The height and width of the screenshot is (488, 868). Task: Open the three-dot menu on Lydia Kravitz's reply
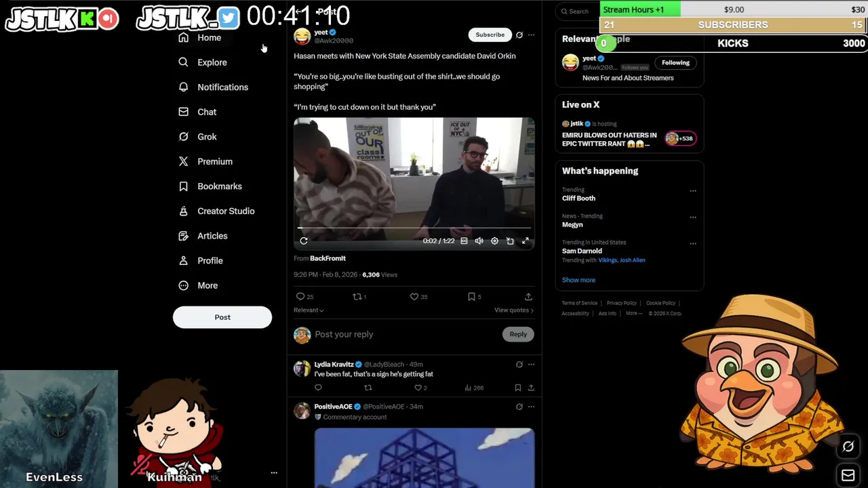pyautogui.click(x=531, y=365)
